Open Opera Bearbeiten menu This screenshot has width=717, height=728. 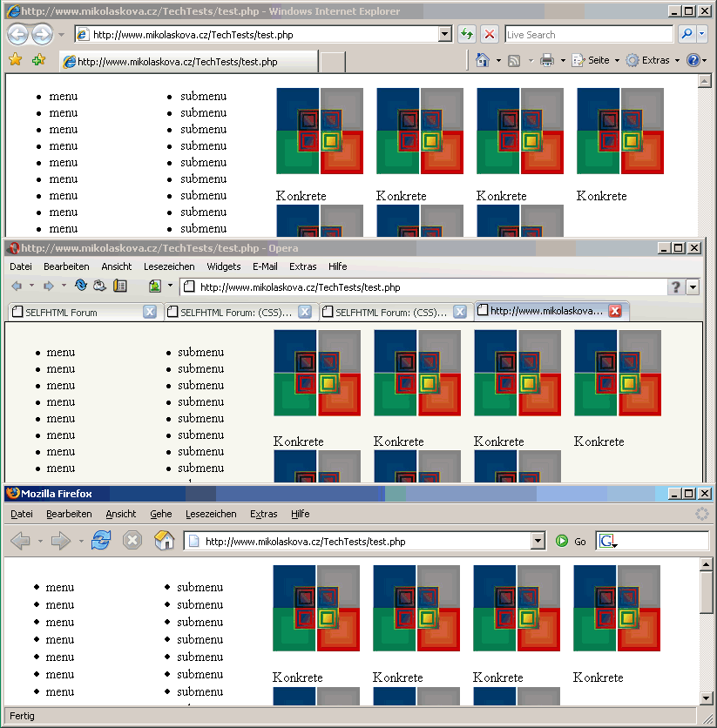(x=66, y=266)
